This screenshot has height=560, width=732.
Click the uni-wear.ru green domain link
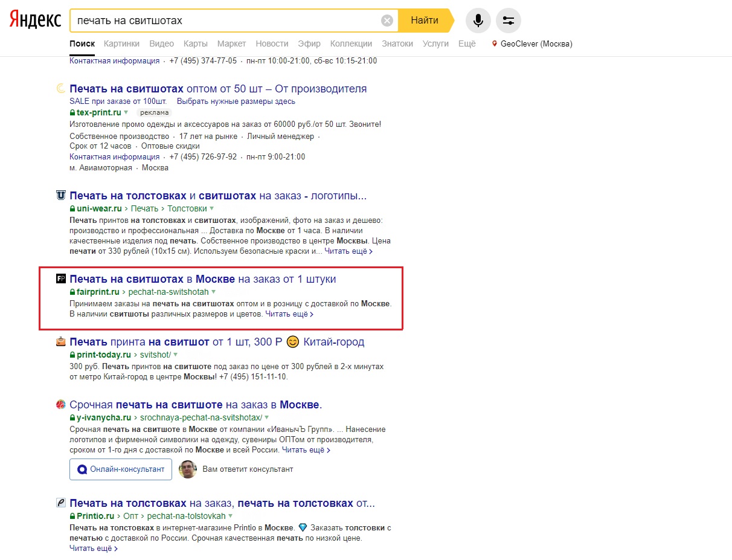(x=100, y=208)
